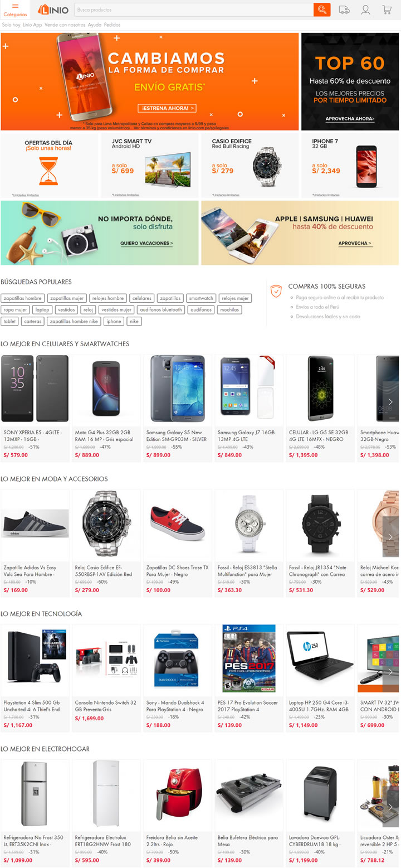Open the Solo hoy menu link

(11, 25)
